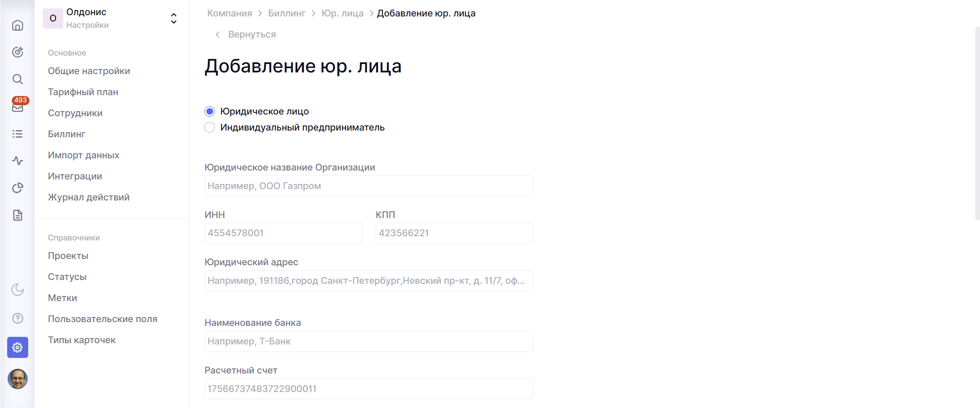The image size is (980, 408).
Task: Click the ИНН input field
Action: click(x=283, y=233)
